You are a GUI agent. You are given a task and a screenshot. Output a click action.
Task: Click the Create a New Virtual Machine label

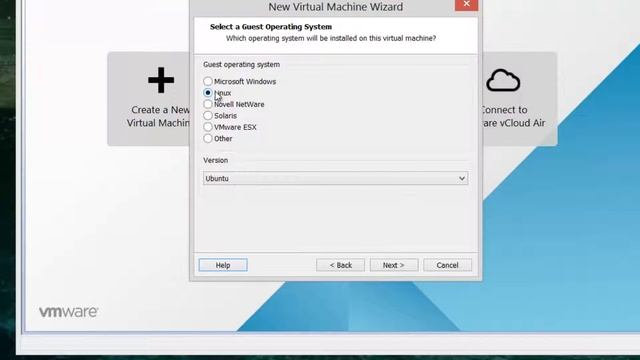click(158, 116)
